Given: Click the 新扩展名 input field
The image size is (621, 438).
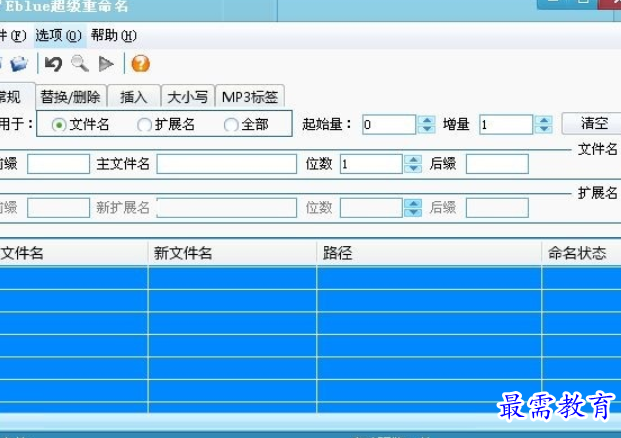Looking at the screenshot, I should pyautogui.click(x=227, y=208).
